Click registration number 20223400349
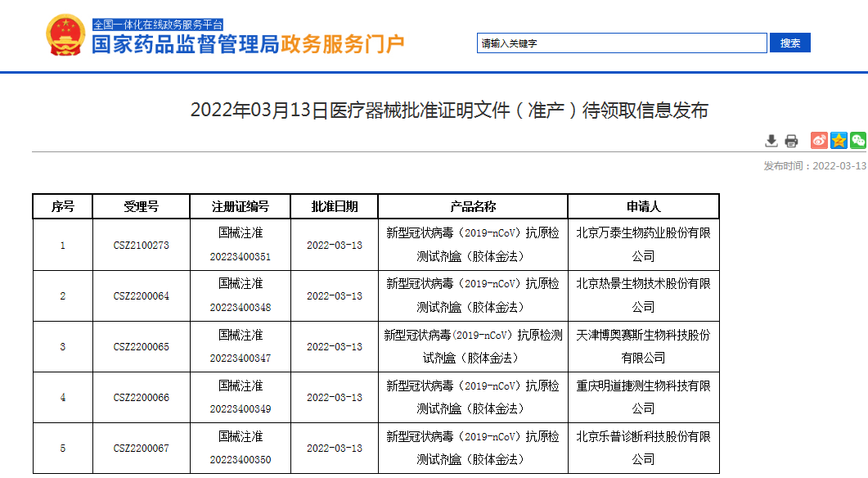The image size is (868, 478). point(241,408)
